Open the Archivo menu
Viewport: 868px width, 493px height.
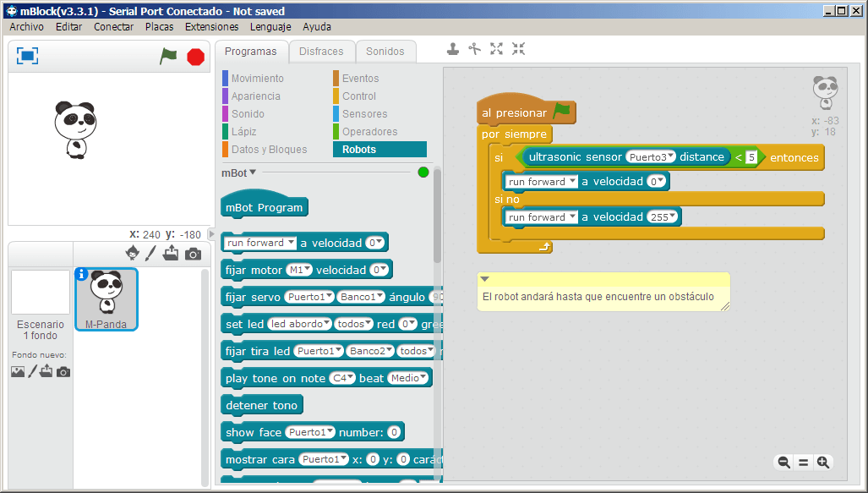click(x=26, y=26)
